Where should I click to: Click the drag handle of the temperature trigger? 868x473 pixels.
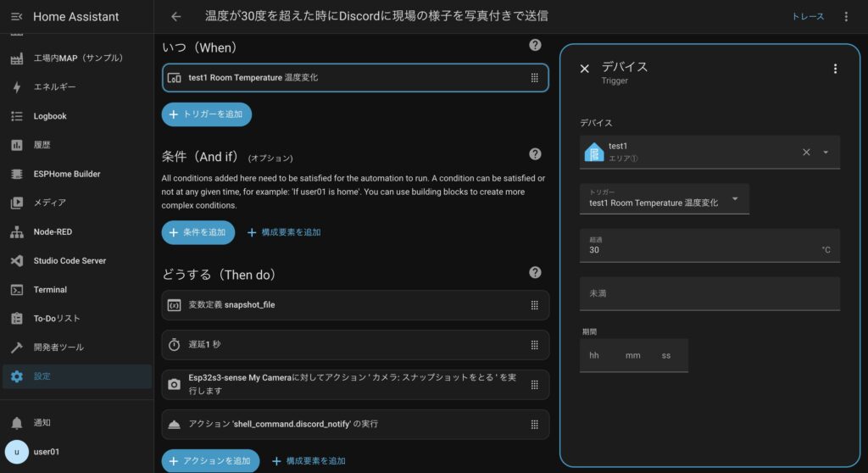point(534,78)
